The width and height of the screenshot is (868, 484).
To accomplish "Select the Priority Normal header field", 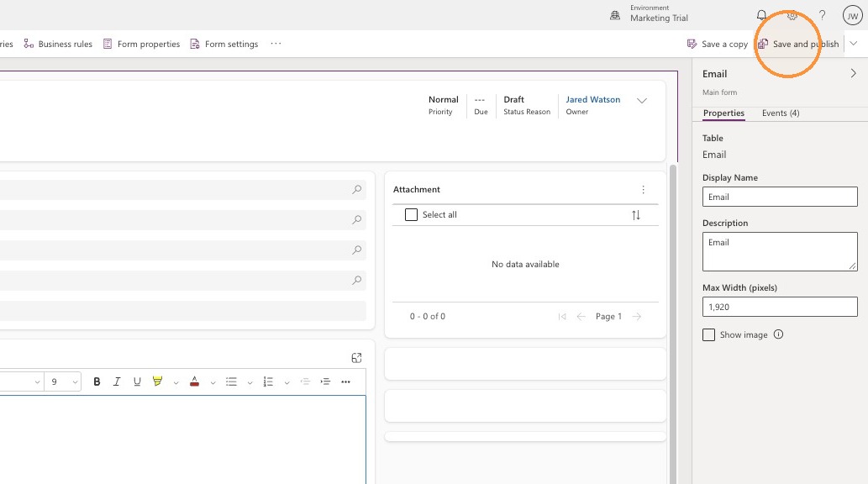I will click(x=444, y=105).
